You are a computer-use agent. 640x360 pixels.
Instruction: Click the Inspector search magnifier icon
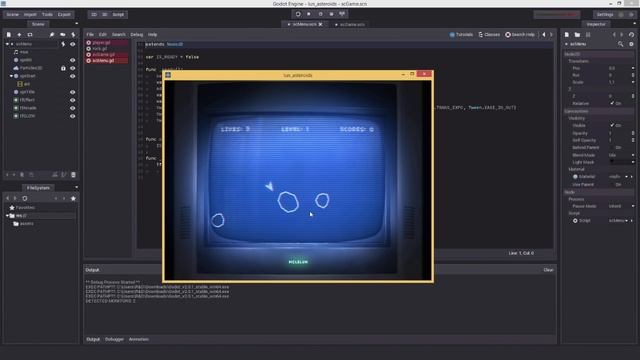tap(620, 44)
